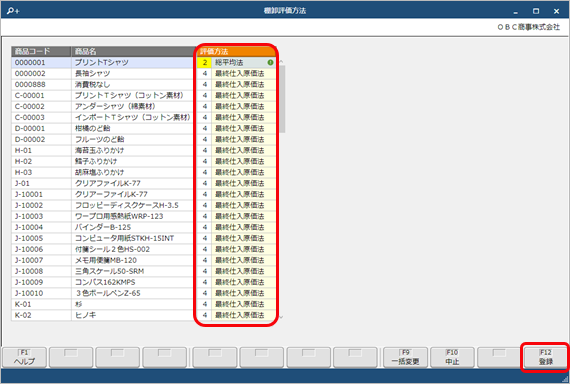This screenshot has height=384, width=570.
Task: Select product フロッピーディスクケースH-3.5
Action: [x=127, y=205]
